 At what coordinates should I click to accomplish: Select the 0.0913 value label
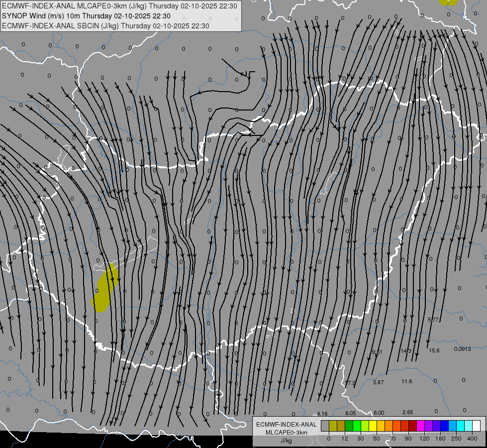tap(462, 349)
